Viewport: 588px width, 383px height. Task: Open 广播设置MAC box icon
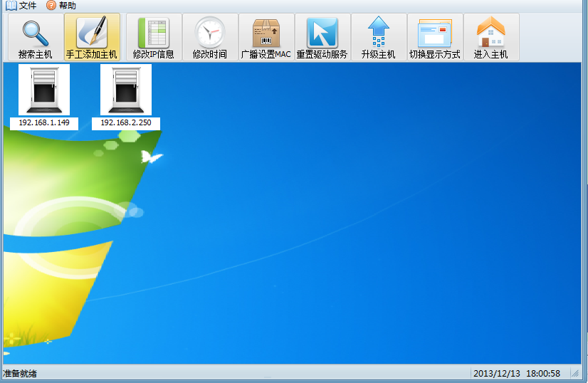(x=266, y=33)
